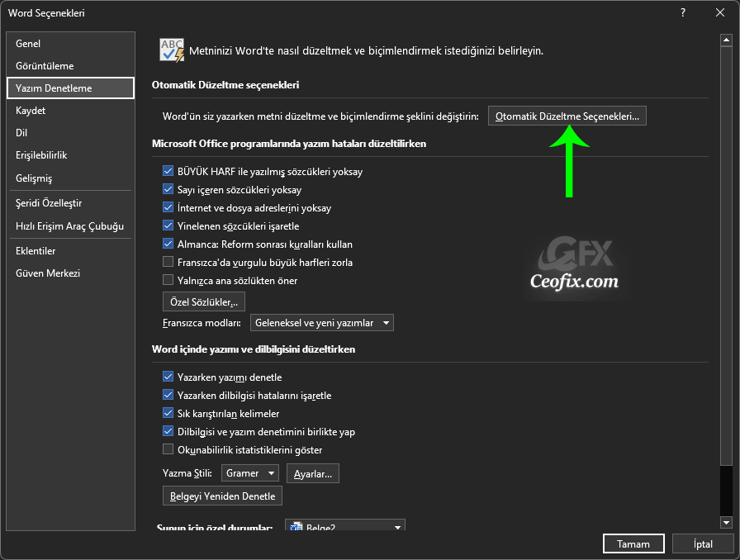Open the Eklentiler category
This screenshot has width=740, height=560.
coord(71,251)
